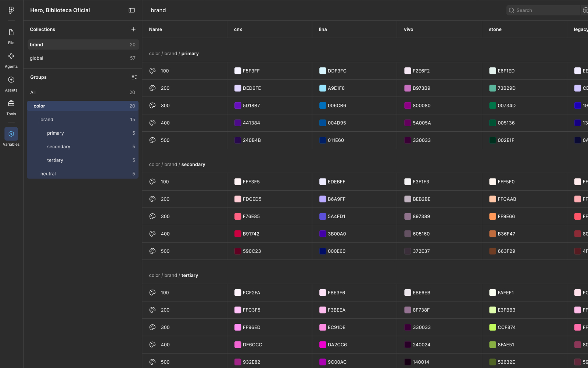The width and height of the screenshot is (588, 368).
Task: Select the brand collection
Action: 83,45
